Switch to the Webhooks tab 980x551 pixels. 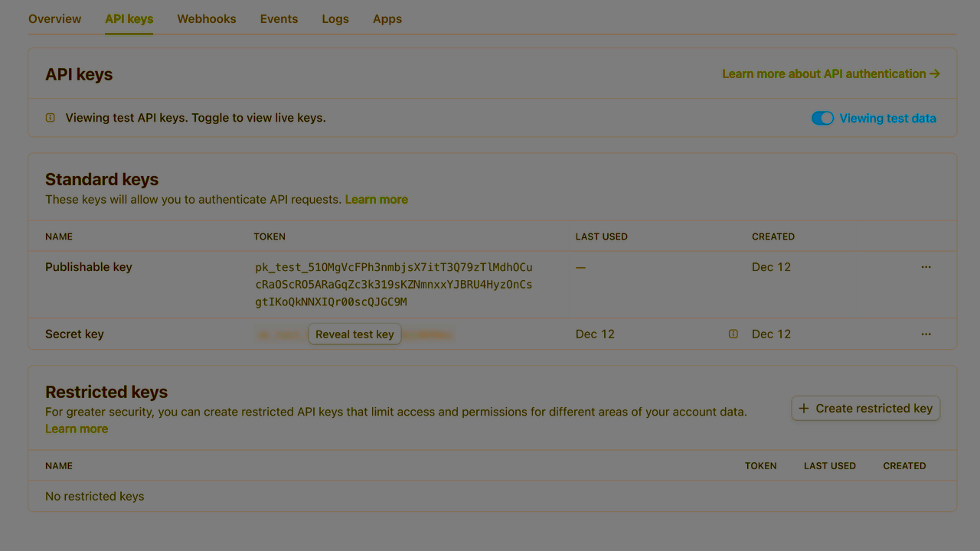click(x=206, y=18)
